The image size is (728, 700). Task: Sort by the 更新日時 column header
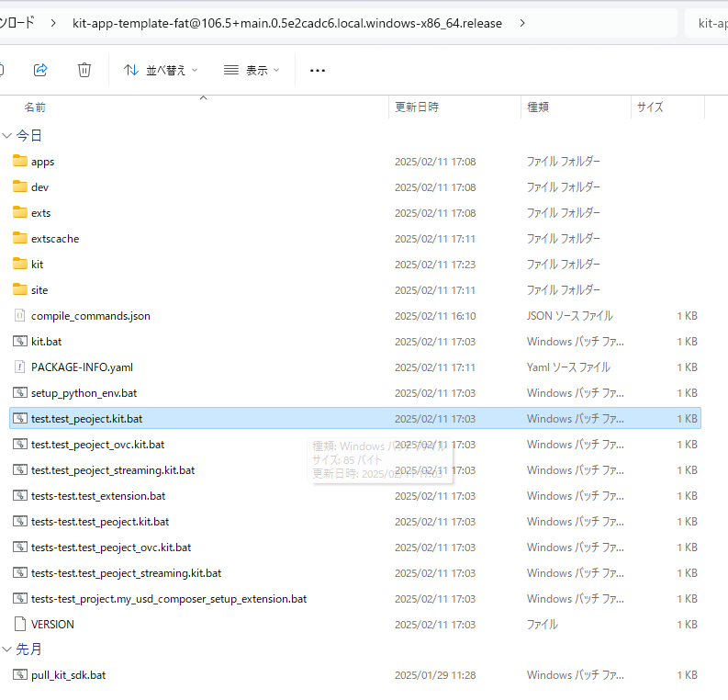tap(417, 107)
